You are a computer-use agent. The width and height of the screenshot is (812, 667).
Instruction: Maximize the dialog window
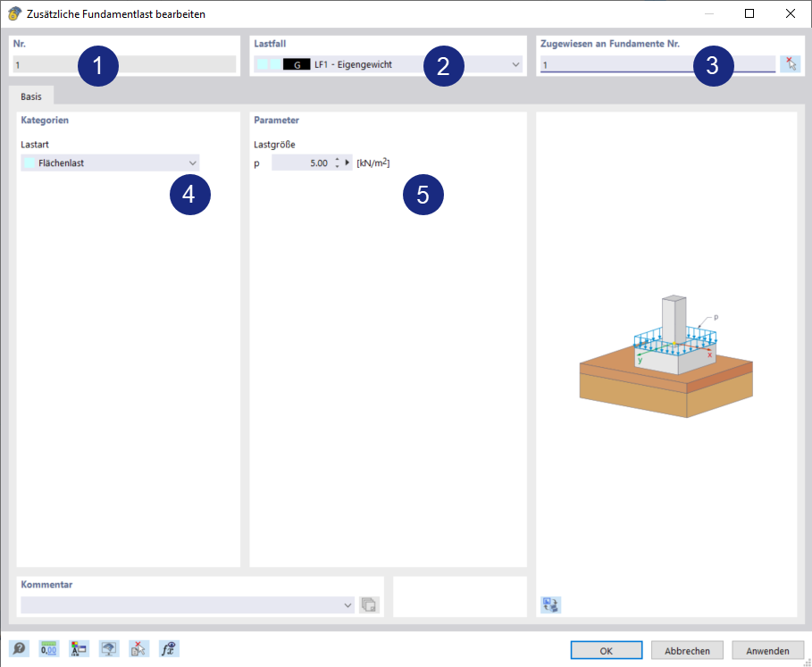pyautogui.click(x=749, y=13)
